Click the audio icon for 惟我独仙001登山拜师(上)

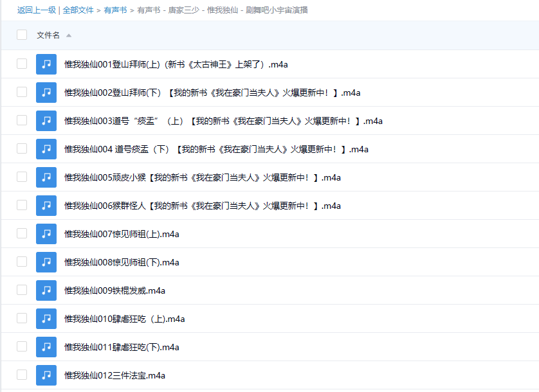click(x=46, y=64)
